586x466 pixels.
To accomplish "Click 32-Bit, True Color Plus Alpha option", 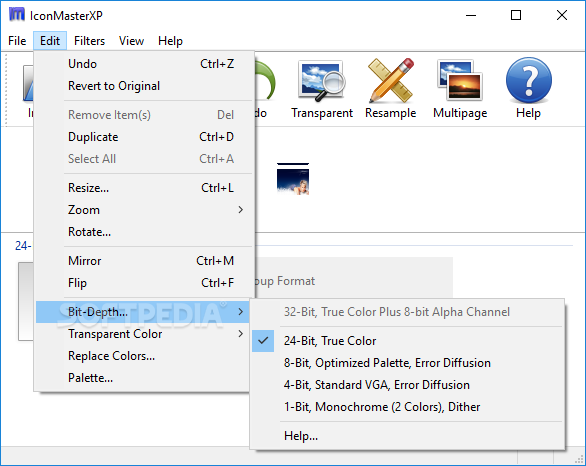I will (x=407, y=312).
